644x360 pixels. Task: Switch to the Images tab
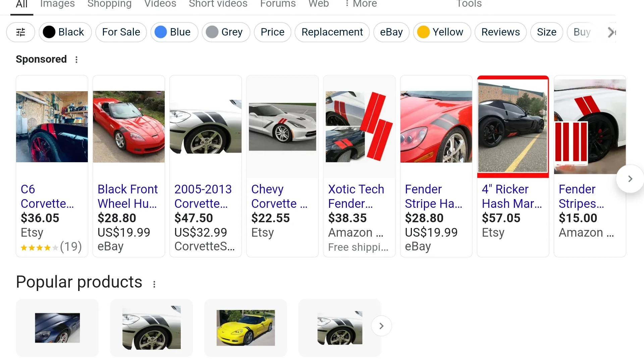[57, 4]
